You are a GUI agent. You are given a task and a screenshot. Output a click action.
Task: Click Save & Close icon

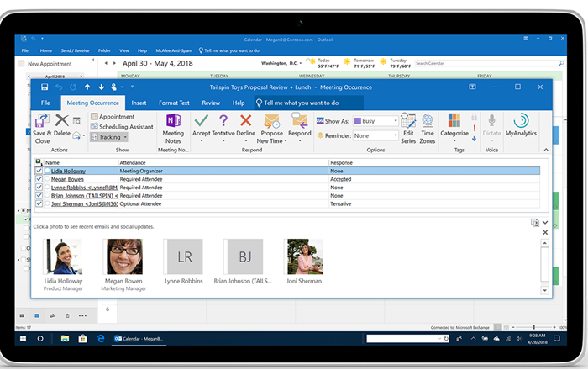(x=42, y=121)
